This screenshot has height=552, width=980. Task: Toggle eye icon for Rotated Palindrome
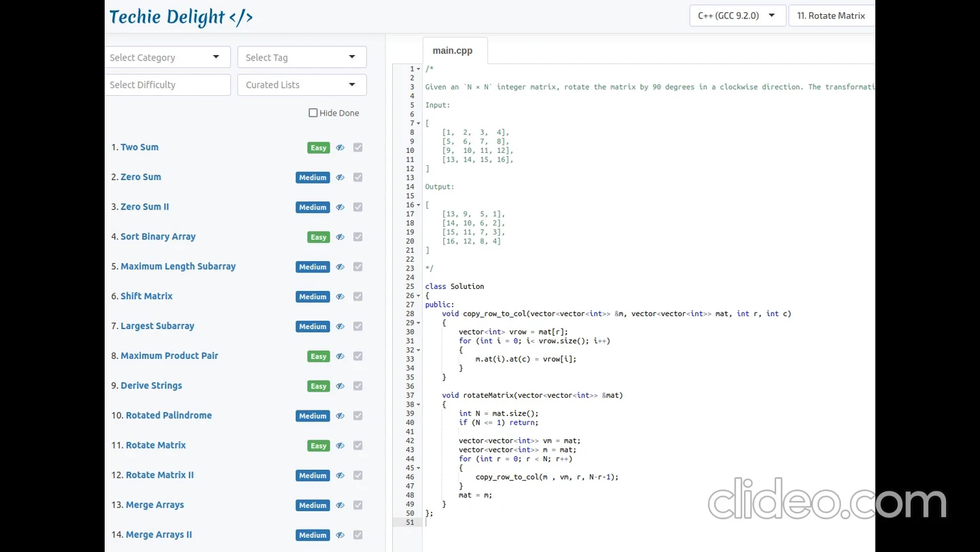coord(340,416)
